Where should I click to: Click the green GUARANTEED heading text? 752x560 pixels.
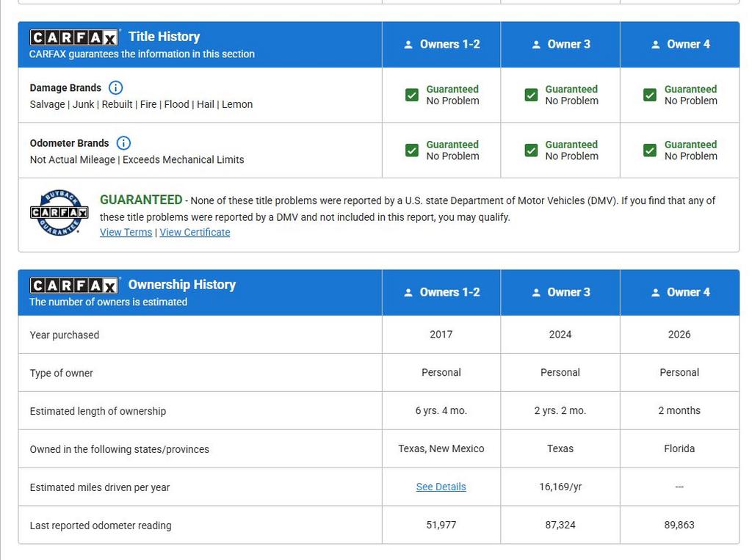141,200
